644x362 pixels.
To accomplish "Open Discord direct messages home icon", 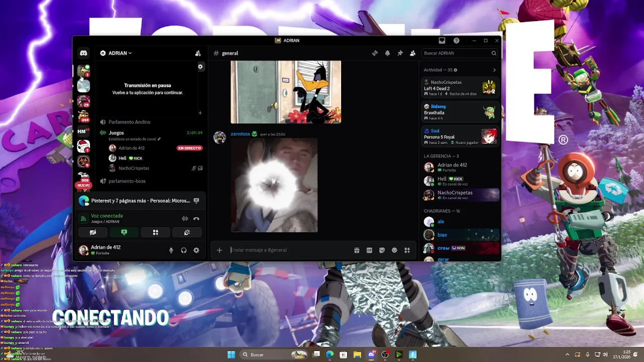I will pyautogui.click(x=84, y=53).
